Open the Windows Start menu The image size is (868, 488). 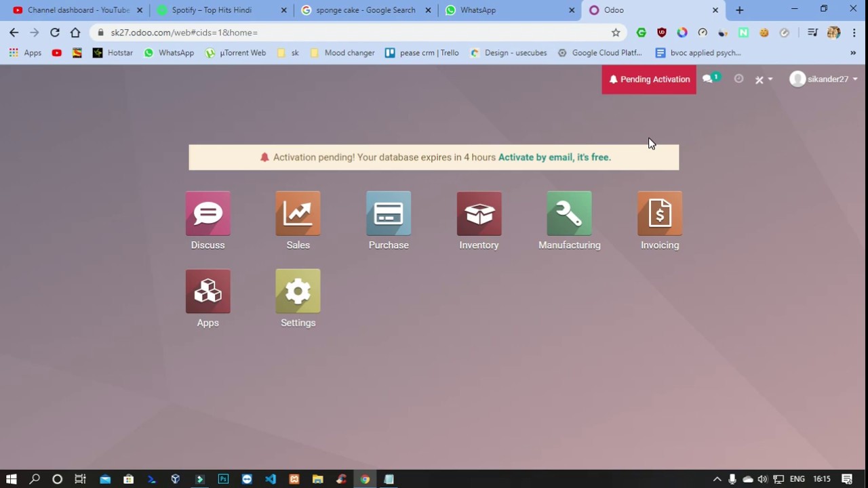click(x=11, y=479)
